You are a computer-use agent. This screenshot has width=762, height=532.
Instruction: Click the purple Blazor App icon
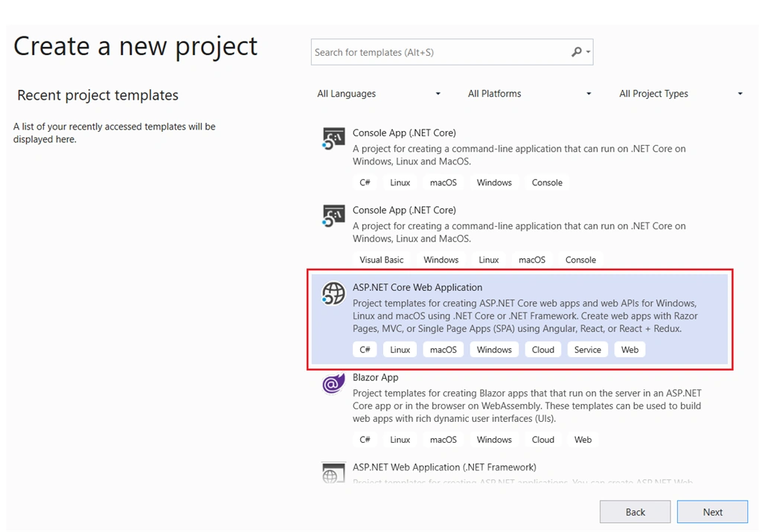[333, 383]
